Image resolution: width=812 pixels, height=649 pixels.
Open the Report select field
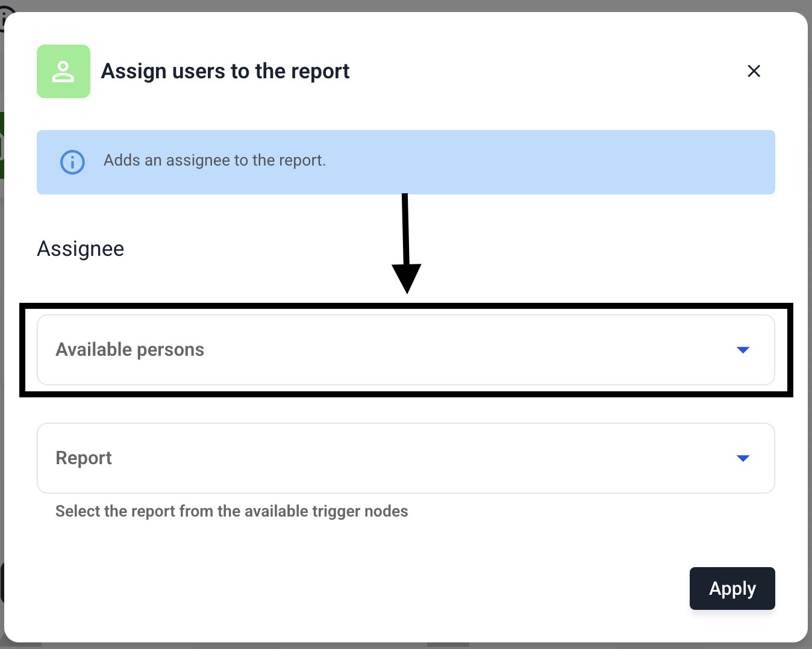click(406, 458)
